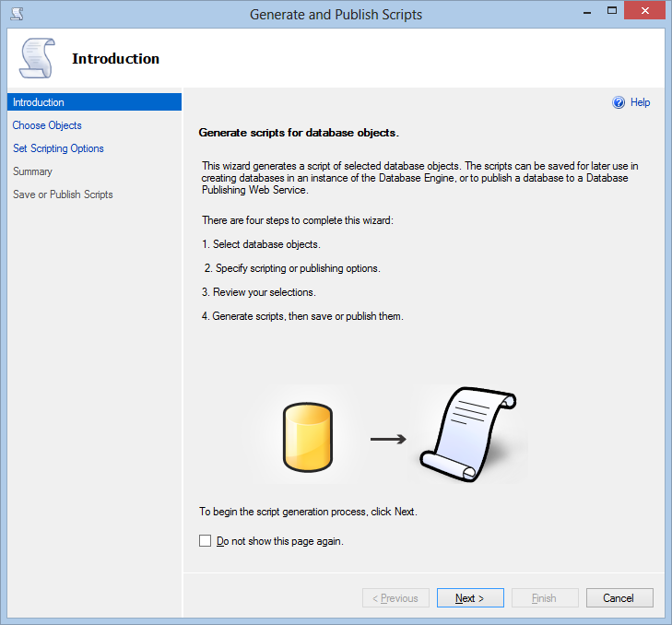
Task: Check 'Do not show this page again'
Action: 205,540
